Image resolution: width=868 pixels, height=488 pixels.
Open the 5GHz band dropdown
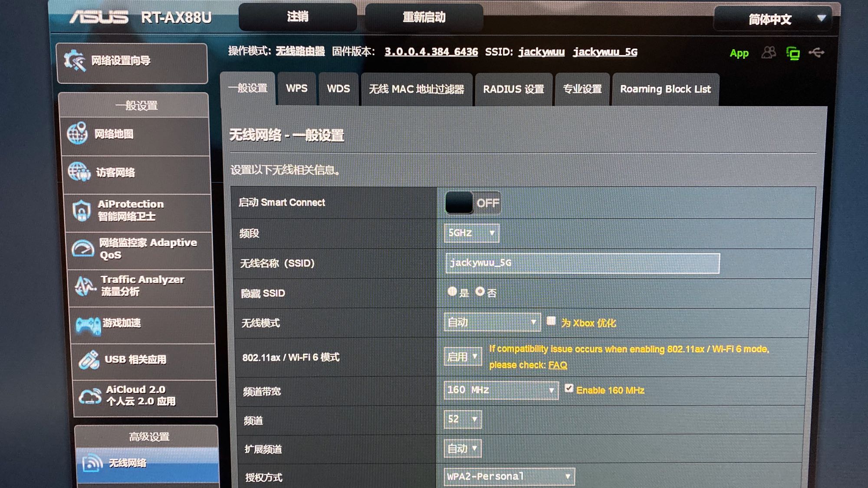pyautogui.click(x=471, y=233)
